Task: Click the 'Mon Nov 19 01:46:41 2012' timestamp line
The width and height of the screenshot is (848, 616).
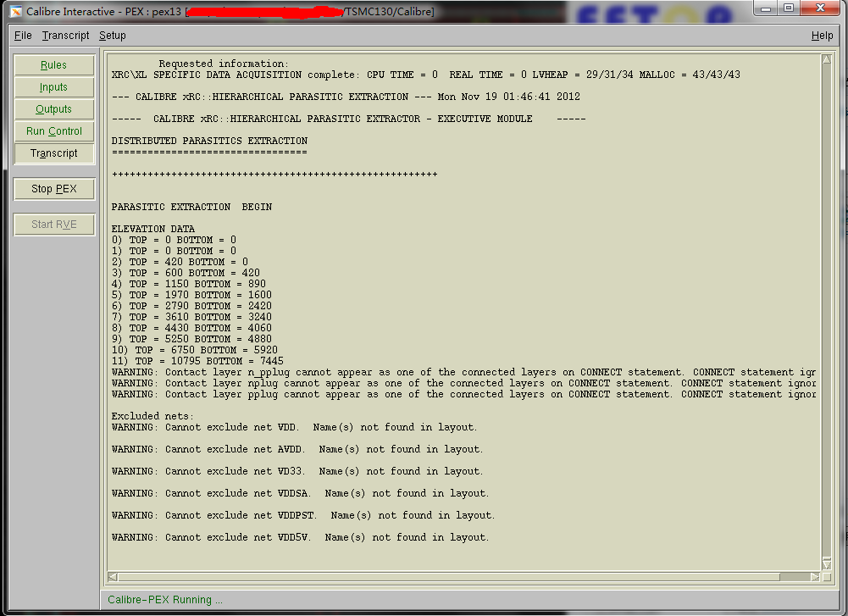Action: pos(346,97)
